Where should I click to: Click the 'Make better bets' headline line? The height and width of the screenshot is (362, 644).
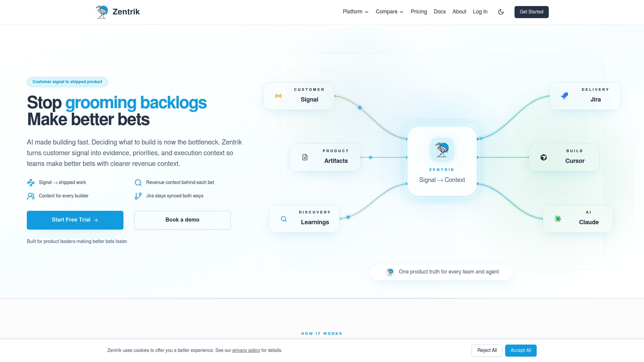tap(88, 120)
